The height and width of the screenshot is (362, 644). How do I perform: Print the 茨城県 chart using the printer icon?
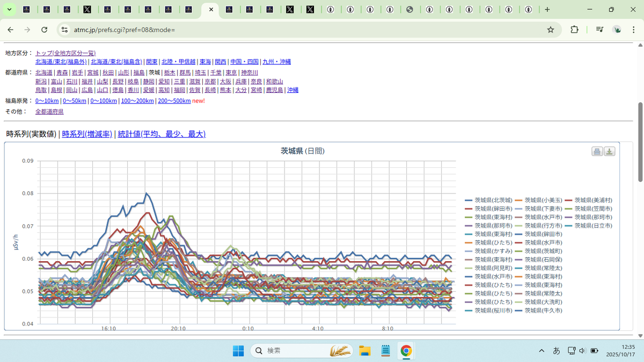597,151
